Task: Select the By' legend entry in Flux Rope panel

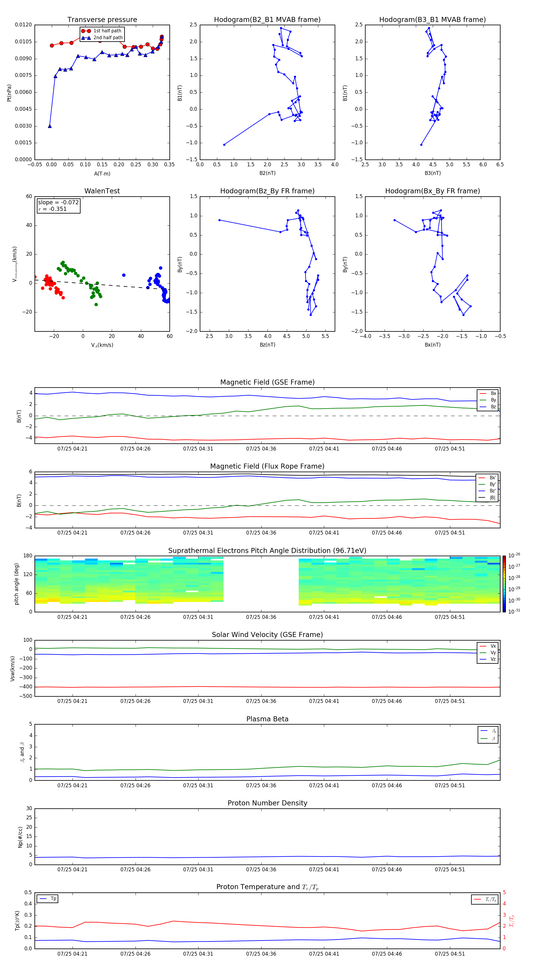Action: 487,485
